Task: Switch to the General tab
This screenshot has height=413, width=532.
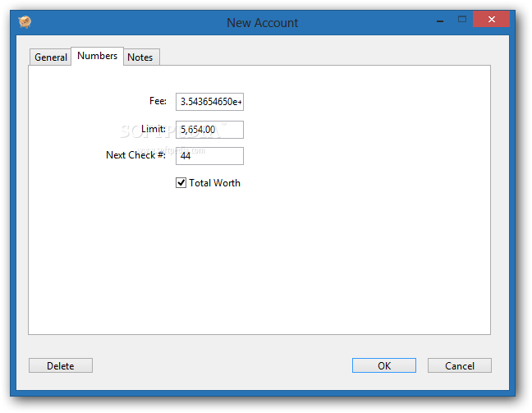Action: click(x=51, y=57)
